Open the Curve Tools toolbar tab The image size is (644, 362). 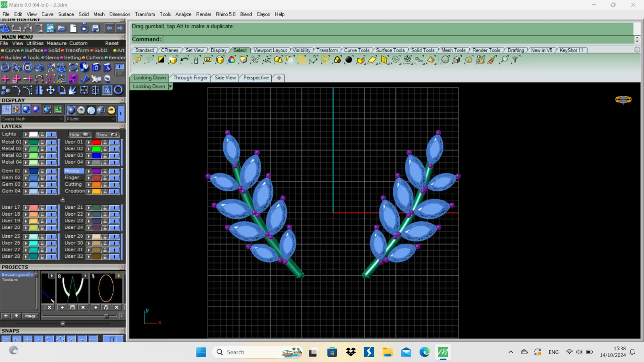click(357, 50)
